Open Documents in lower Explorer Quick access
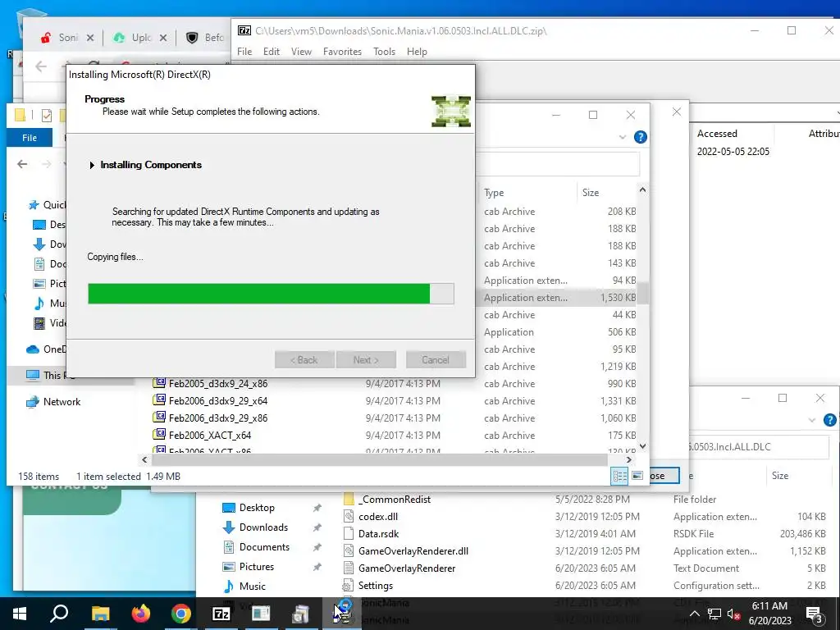Viewport: 840px width, 630px height. point(264,547)
